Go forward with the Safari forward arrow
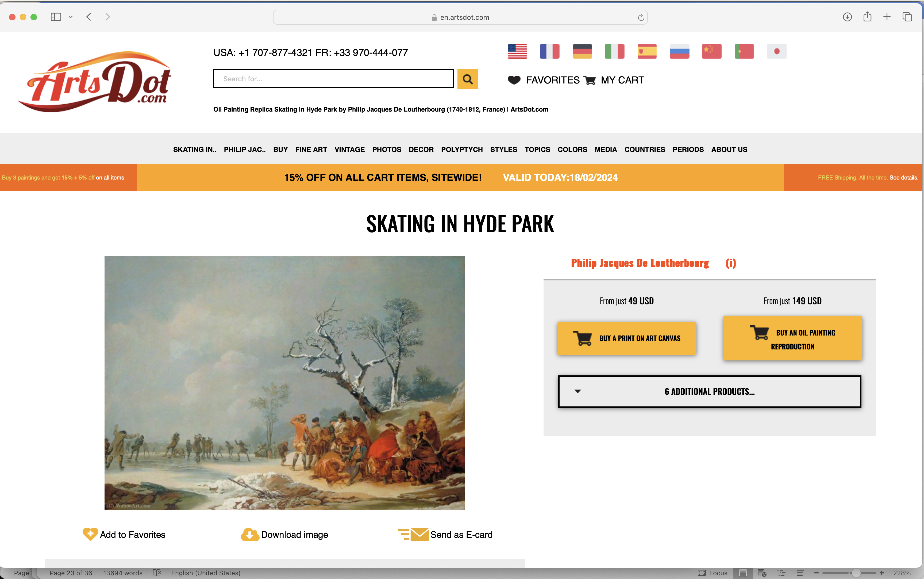924x579 pixels. (107, 17)
